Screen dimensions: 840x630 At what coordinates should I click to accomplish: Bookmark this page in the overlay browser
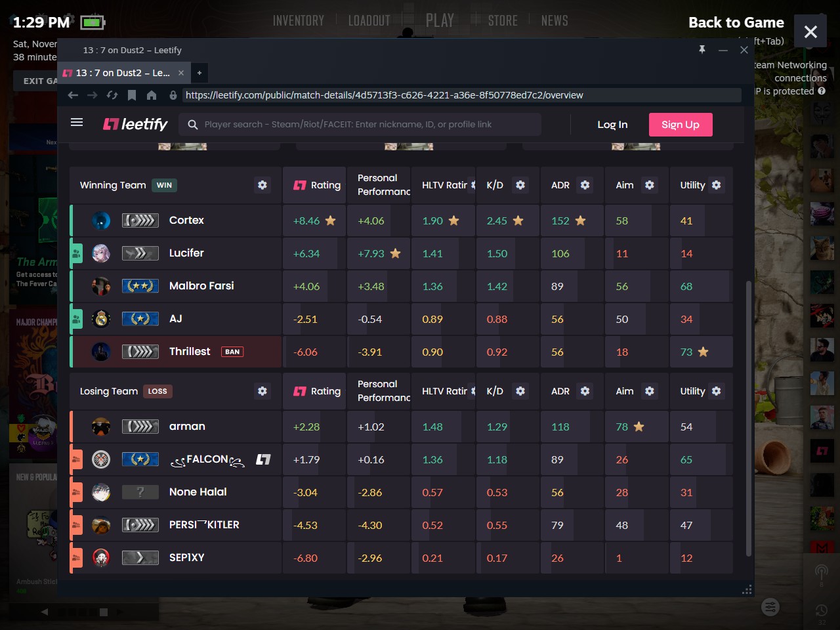132,95
